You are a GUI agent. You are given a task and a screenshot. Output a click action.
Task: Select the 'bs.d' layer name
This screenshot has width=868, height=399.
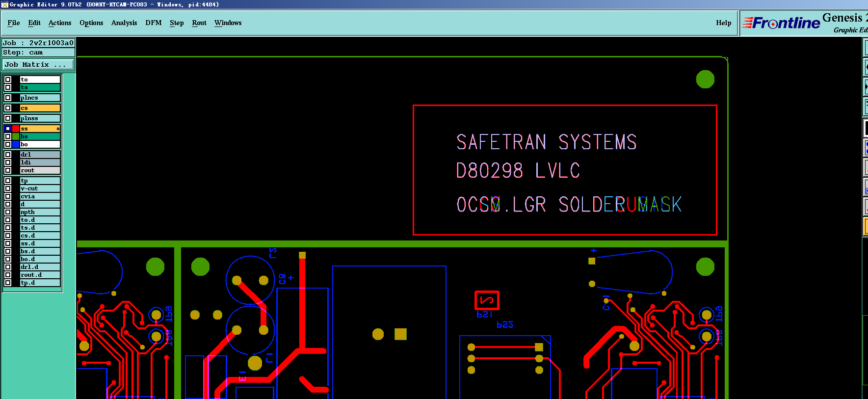tap(40, 251)
